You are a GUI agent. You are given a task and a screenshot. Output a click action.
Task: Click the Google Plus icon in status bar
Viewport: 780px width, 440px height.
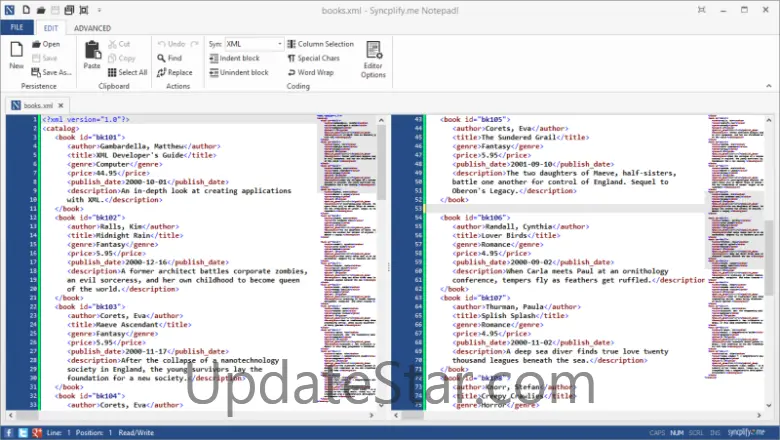[37, 433]
